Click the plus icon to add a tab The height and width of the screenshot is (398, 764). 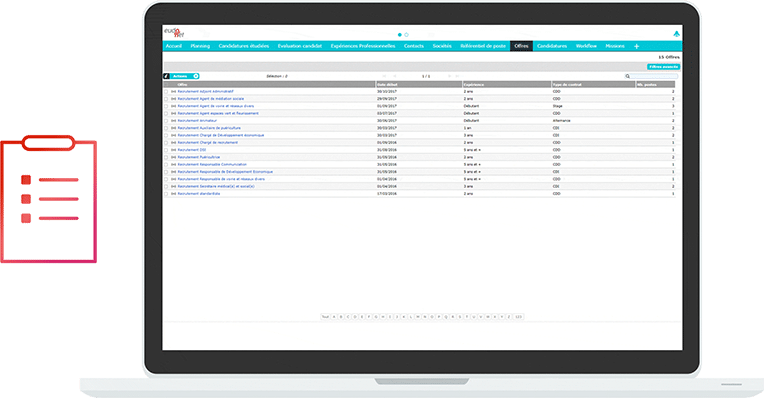tap(636, 46)
